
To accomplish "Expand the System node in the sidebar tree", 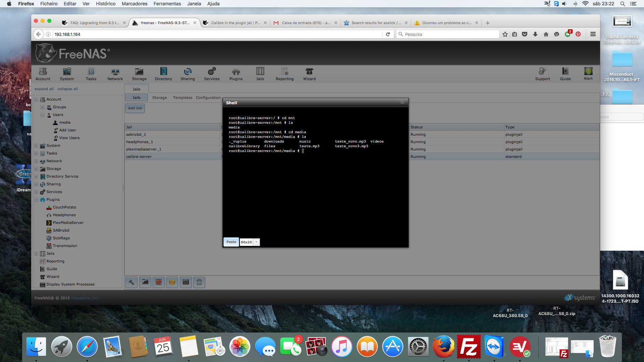I will 36,146.
